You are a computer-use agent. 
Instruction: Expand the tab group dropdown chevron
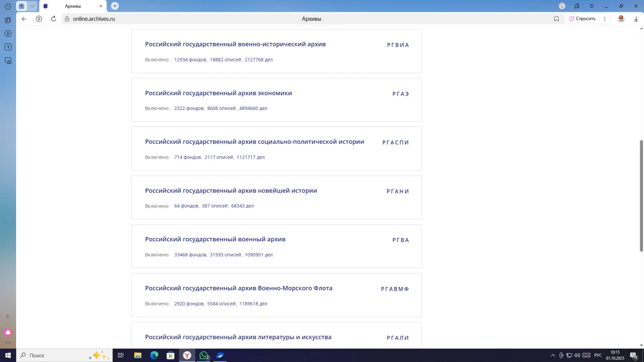coord(32,6)
